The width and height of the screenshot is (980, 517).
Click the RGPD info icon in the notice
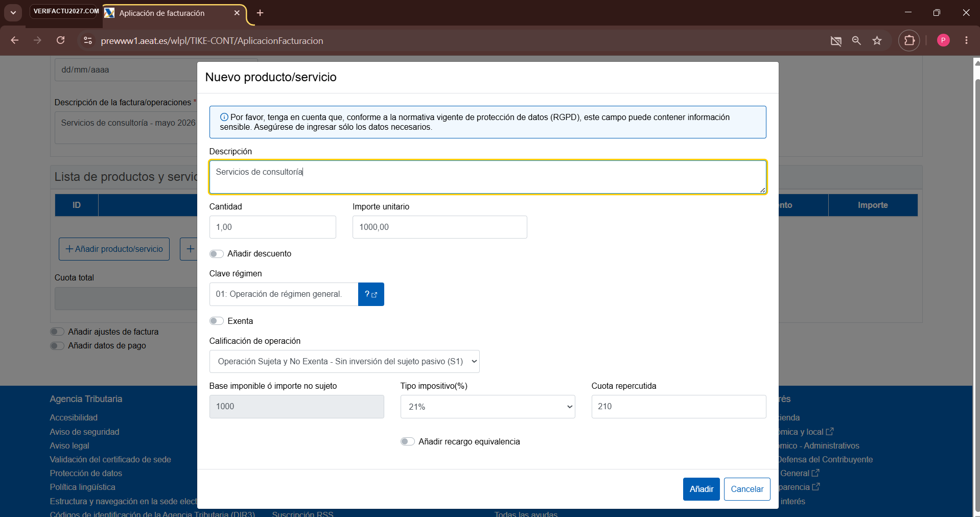[x=224, y=117]
